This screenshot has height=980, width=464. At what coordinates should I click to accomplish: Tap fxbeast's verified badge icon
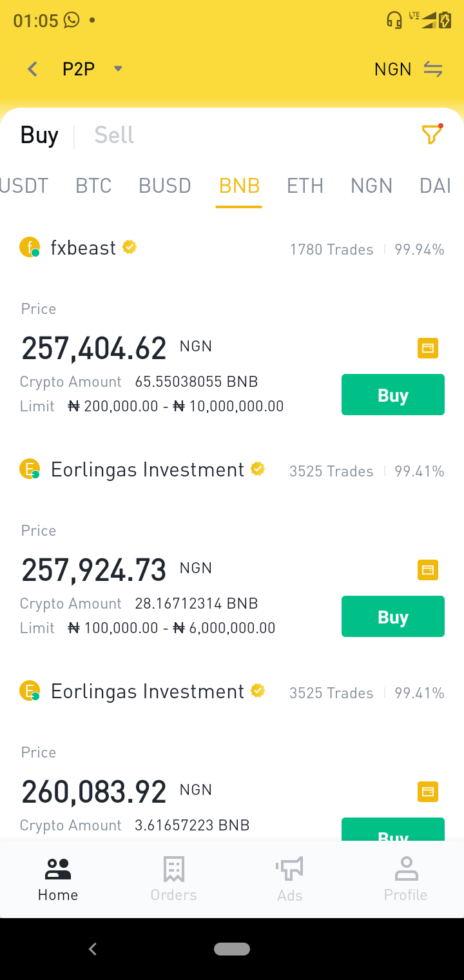click(x=130, y=247)
